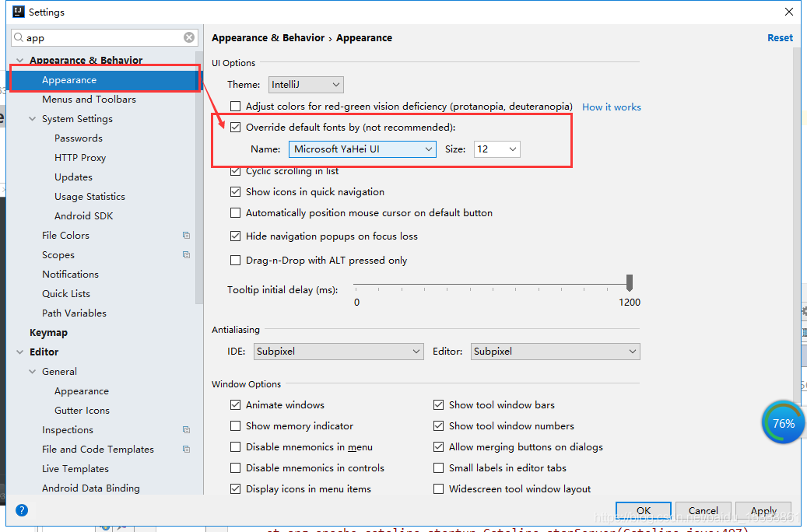Viewport: 807px width, 532px height.
Task: Click the settings tree vertical scrollbar
Action: pos(199,177)
